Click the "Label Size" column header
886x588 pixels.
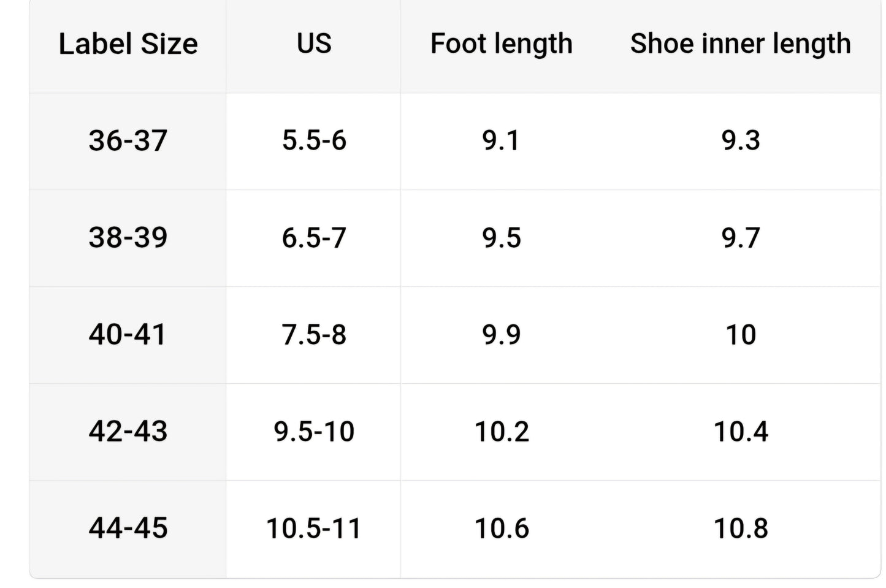pos(128,44)
